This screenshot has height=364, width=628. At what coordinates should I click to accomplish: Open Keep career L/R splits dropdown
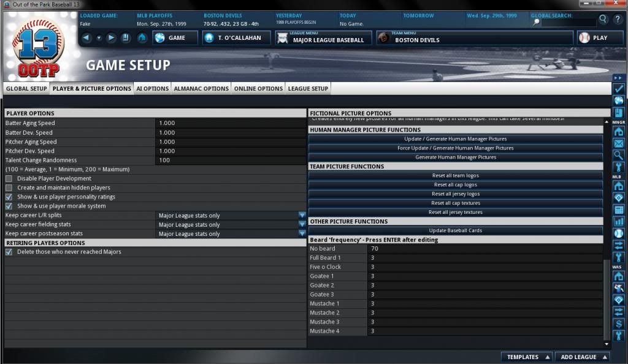[302, 215]
